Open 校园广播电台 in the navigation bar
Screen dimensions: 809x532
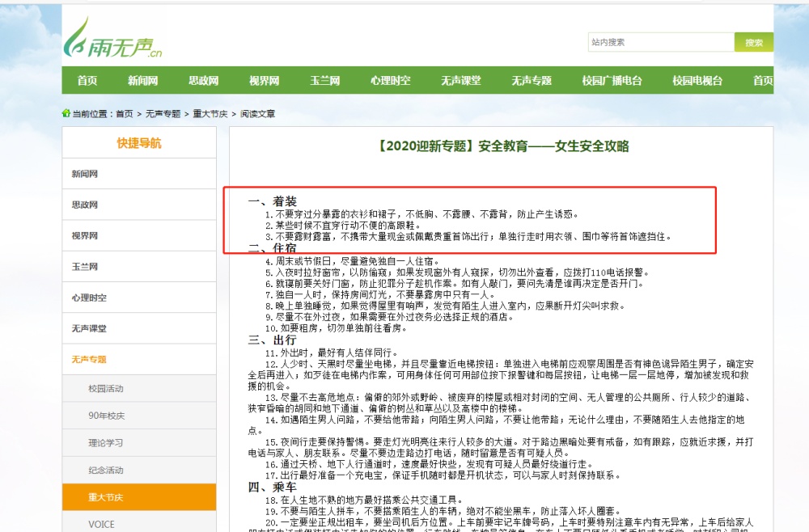612,81
